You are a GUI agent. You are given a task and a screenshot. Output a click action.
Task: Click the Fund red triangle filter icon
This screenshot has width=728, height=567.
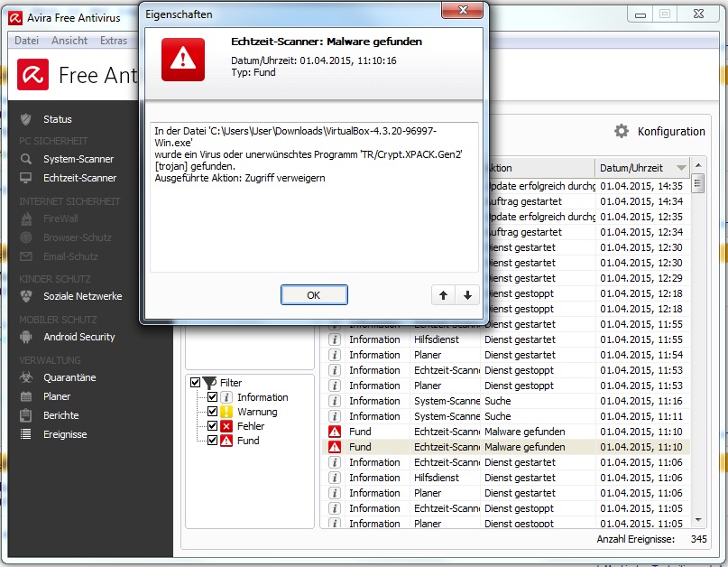[x=226, y=441]
